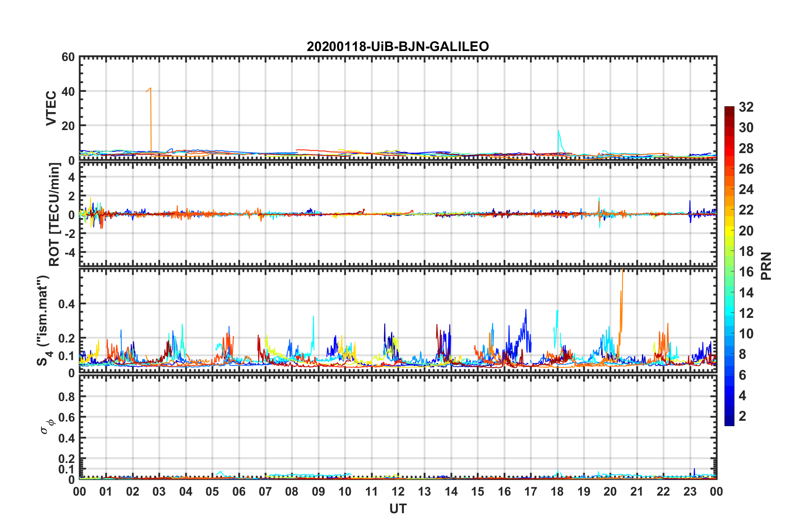
Task: Click the green colorbar region near 16
Action: pyautogui.click(x=729, y=272)
